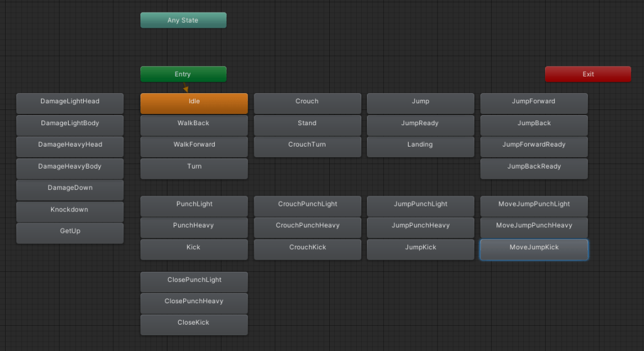Select the MoveJumpPunchHeavy state

(x=534, y=226)
